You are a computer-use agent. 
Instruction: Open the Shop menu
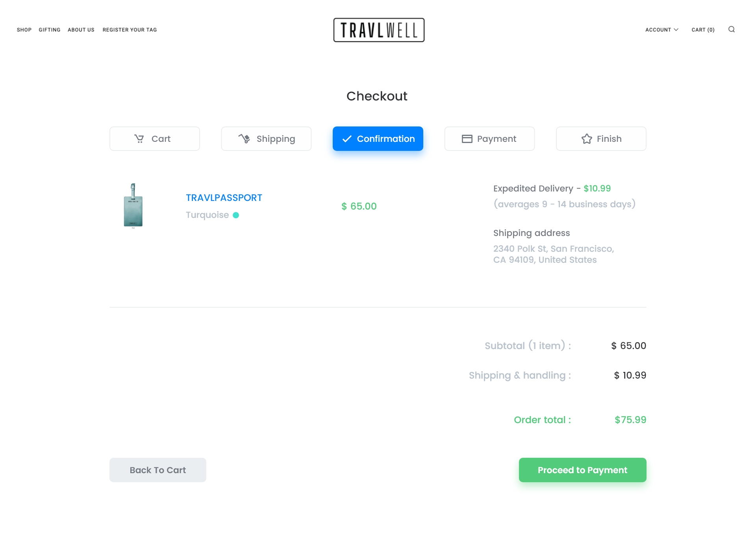pos(24,30)
